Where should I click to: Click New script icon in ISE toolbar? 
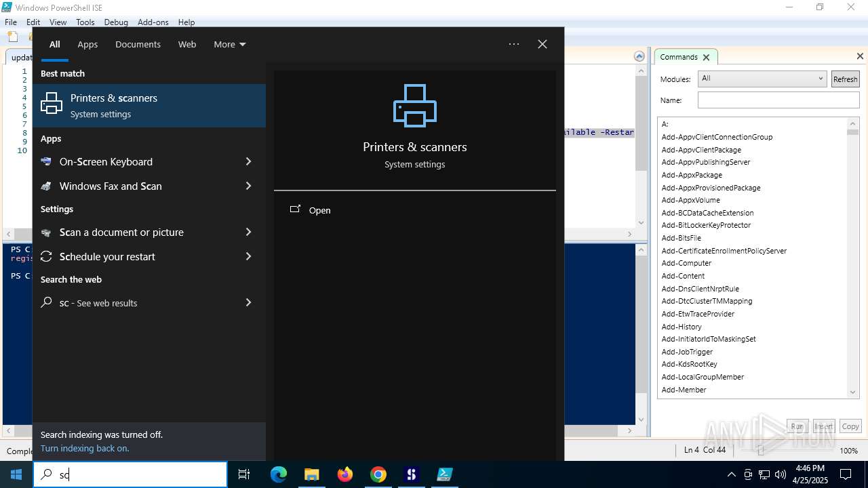(x=12, y=37)
